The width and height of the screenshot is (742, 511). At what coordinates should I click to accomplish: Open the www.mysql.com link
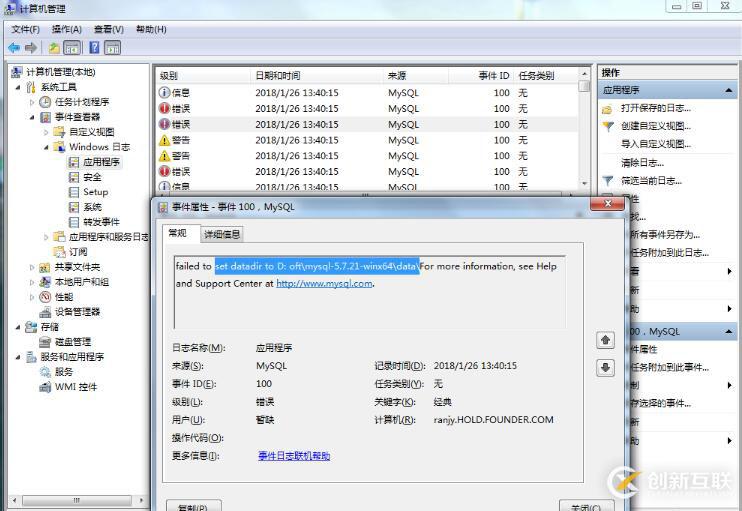324,284
